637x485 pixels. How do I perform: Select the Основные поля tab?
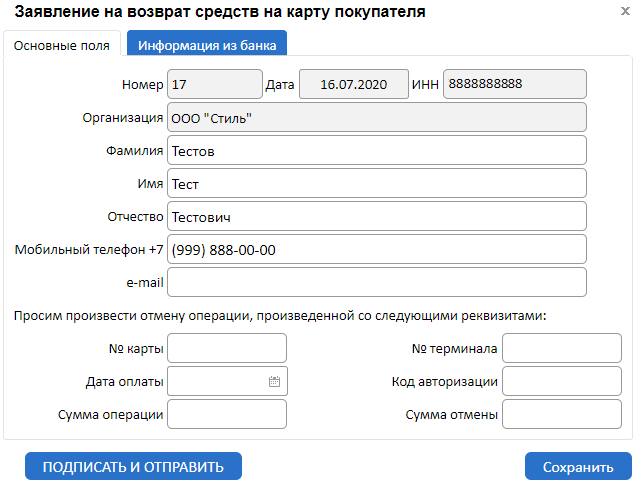(x=63, y=45)
